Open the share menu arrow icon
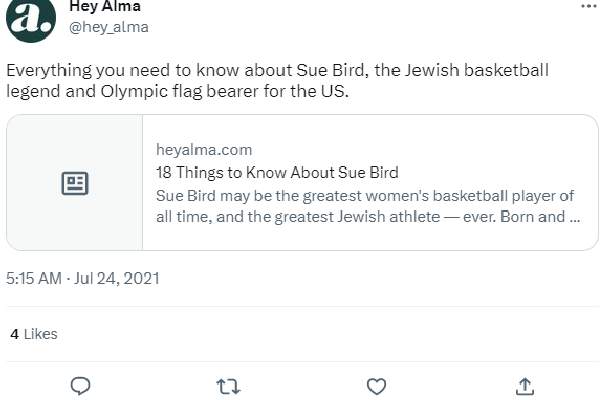600x400 pixels. 523,385
